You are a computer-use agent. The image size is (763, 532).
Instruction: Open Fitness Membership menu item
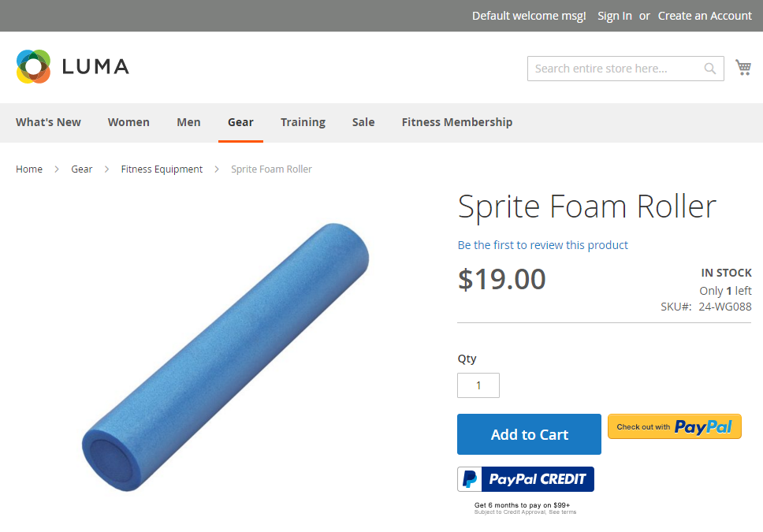coord(457,122)
